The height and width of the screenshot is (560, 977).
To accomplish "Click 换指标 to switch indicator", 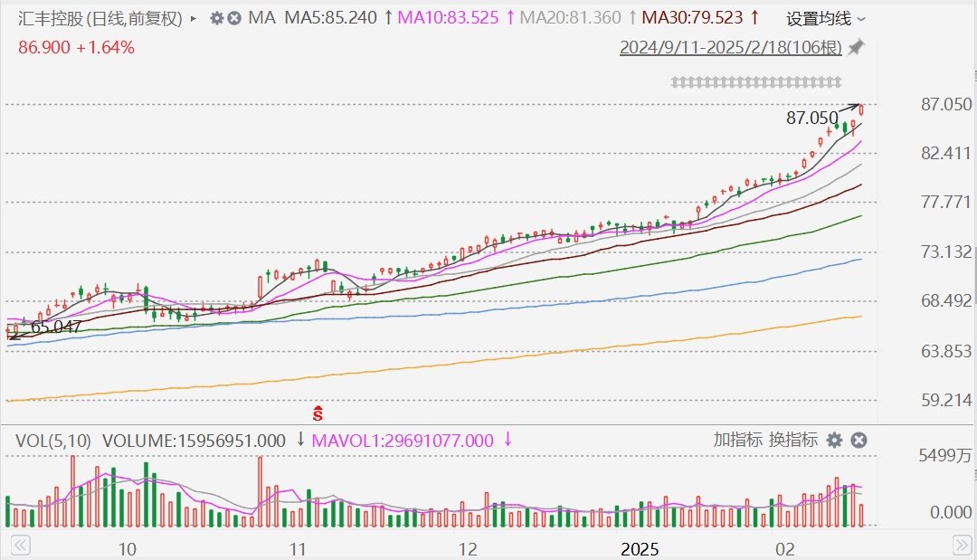I will click(x=792, y=441).
